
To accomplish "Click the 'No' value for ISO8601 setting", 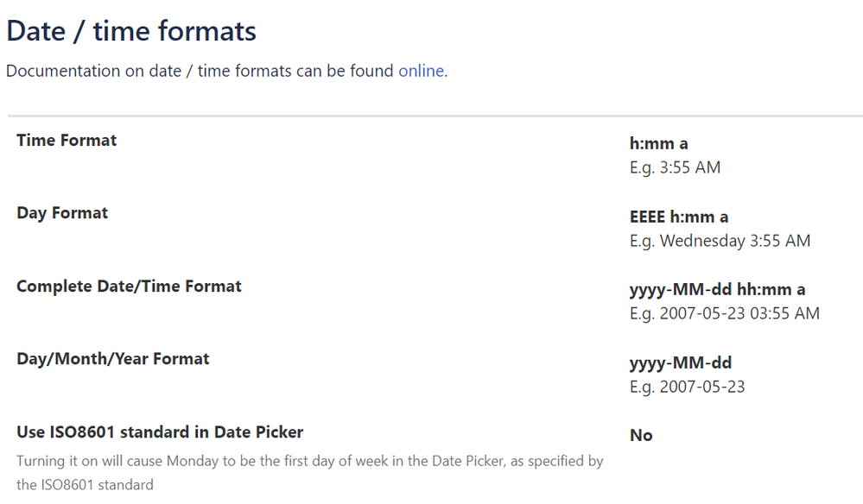I will [x=641, y=435].
